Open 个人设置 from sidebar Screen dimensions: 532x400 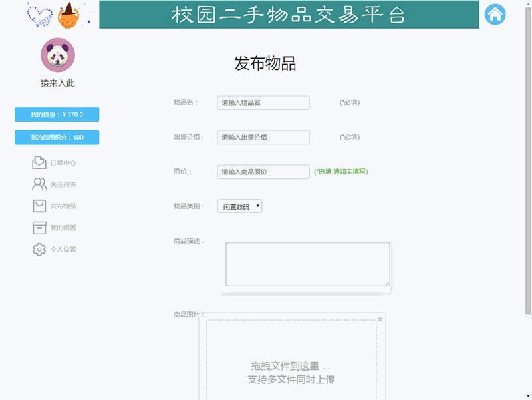(x=63, y=250)
